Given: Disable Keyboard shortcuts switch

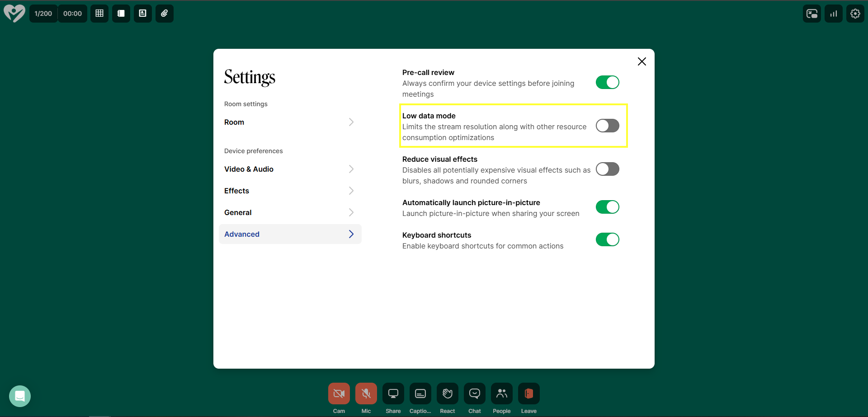Looking at the screenshot, I should pyautogui.click(x=608, y=239).
